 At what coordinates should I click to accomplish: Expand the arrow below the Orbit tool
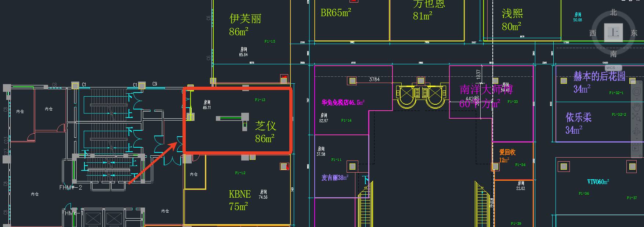point(637,139)
